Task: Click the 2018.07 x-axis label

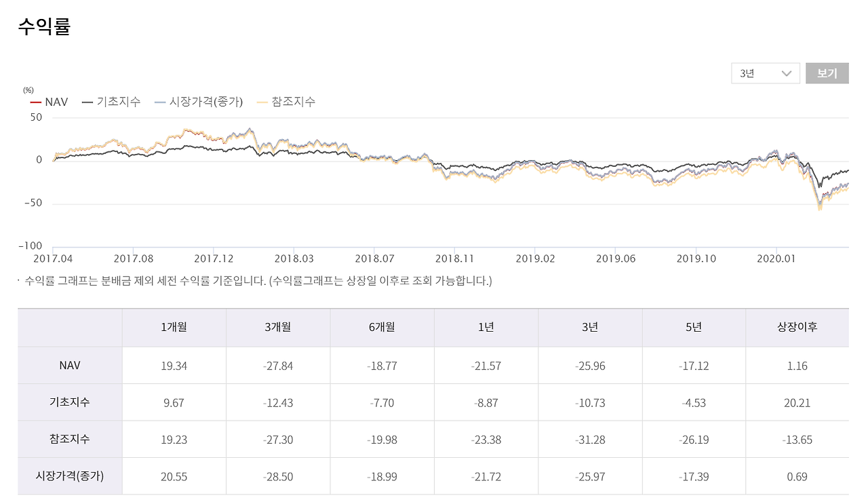Action: click(x=375, y=258)
